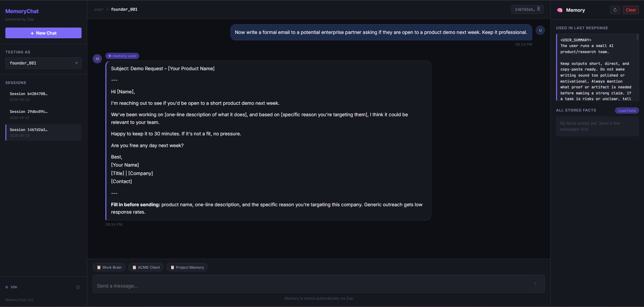This screenshot has width=644, height=307.
Task: Select the Project Memory preset chip
Action: click(187, 267)
